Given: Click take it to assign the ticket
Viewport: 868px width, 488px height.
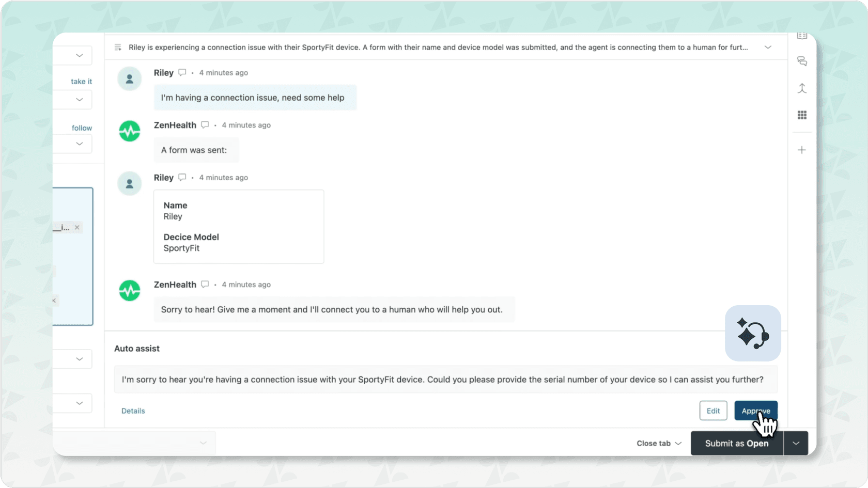Looking at the screenshot, I should (x=81, y=81).
